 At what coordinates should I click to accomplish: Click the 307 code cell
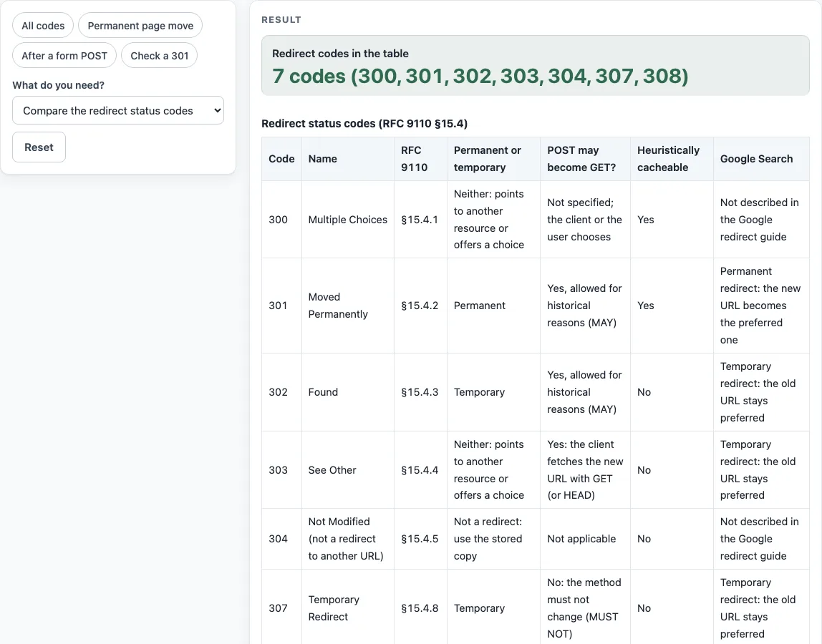(x=281, y=608)
